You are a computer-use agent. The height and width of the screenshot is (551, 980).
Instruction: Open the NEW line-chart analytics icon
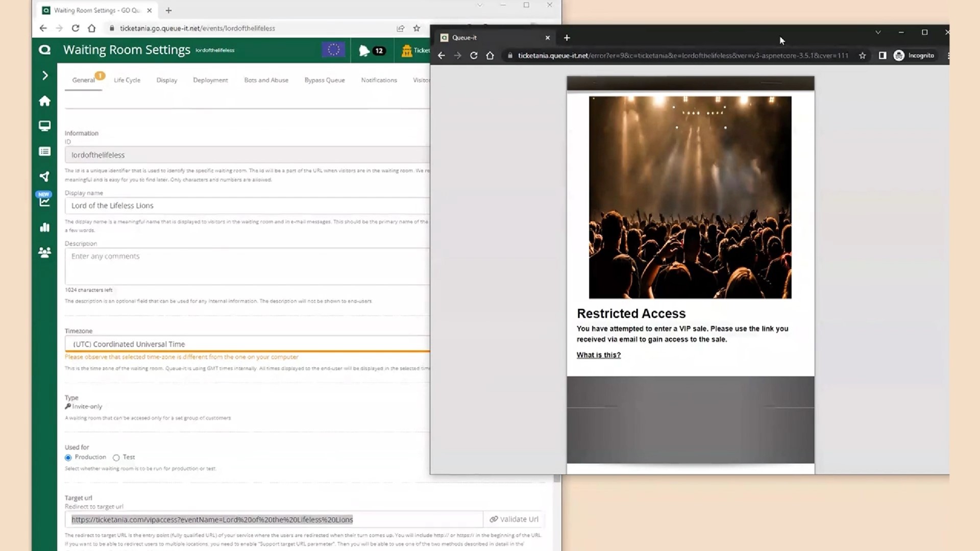44,199
